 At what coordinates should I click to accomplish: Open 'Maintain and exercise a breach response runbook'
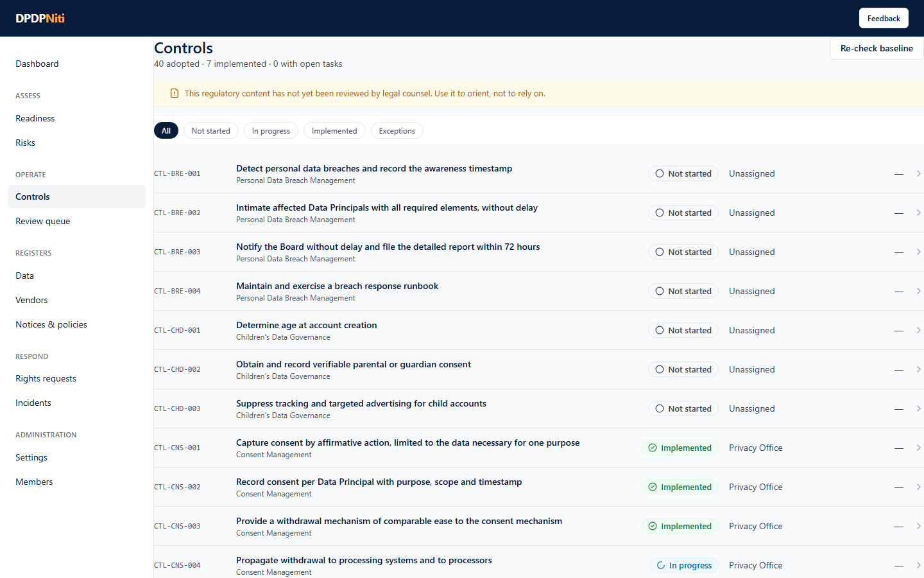tap(338, 286)
